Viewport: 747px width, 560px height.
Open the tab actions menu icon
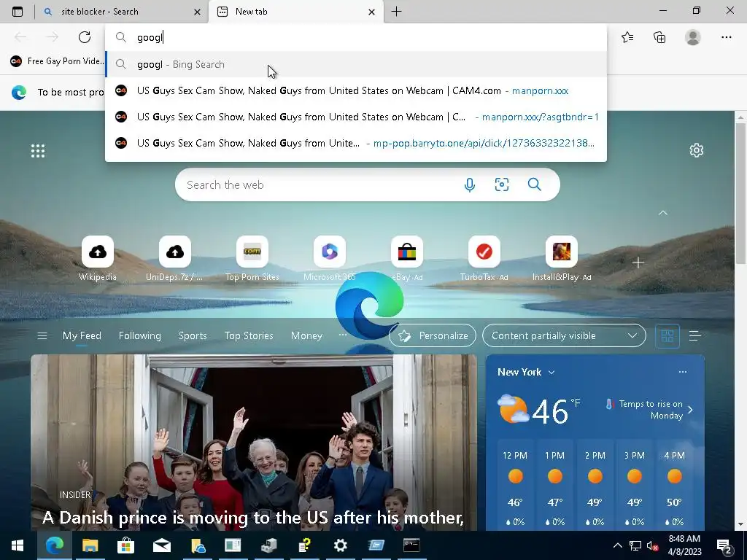coord(18,12)
